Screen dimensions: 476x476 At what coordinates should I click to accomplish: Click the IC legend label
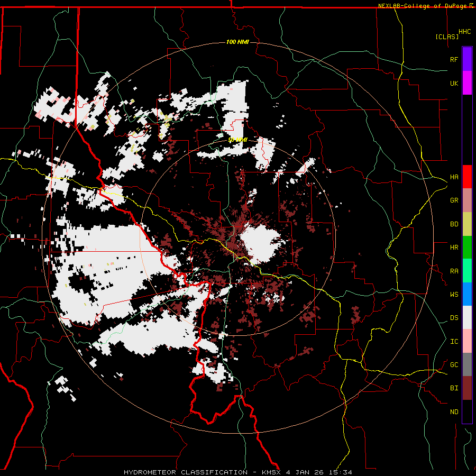pyautogui.click(x=454, y=342)
